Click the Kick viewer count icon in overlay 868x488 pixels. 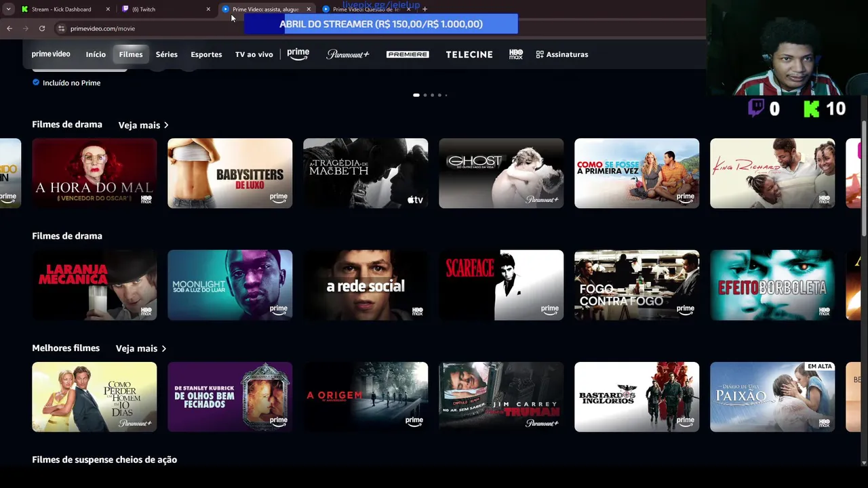812,108
